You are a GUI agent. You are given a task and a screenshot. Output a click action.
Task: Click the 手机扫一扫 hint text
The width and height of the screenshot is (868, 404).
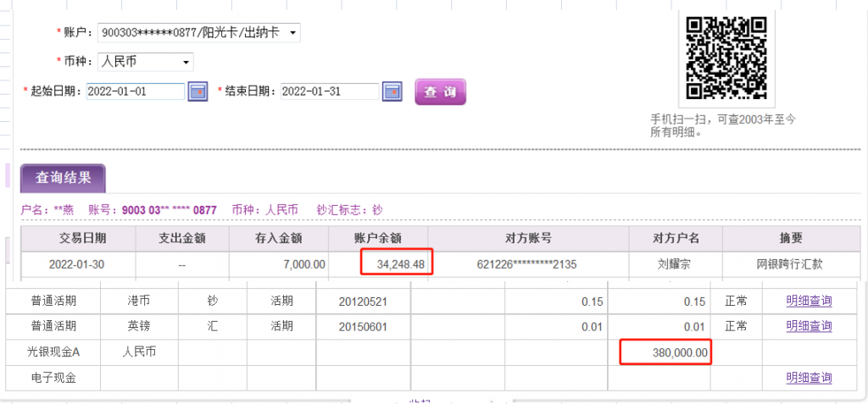722,125
